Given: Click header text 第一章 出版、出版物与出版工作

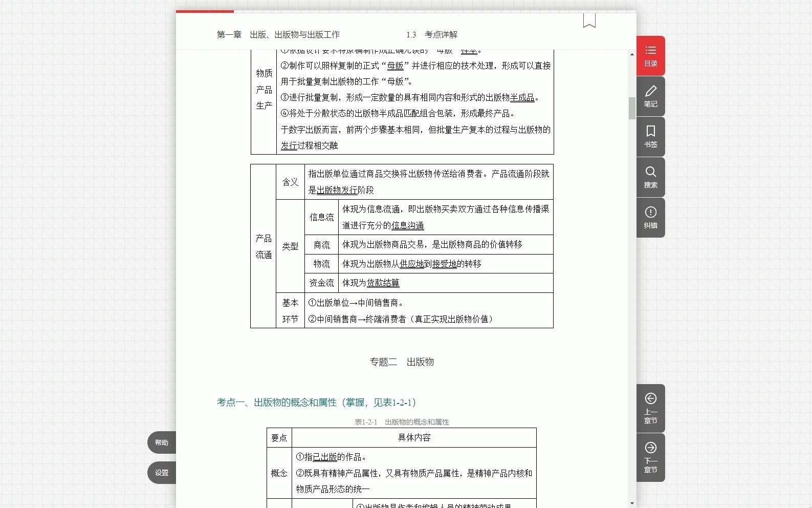Looking at the screenshot, I should (x=278, y=35).
